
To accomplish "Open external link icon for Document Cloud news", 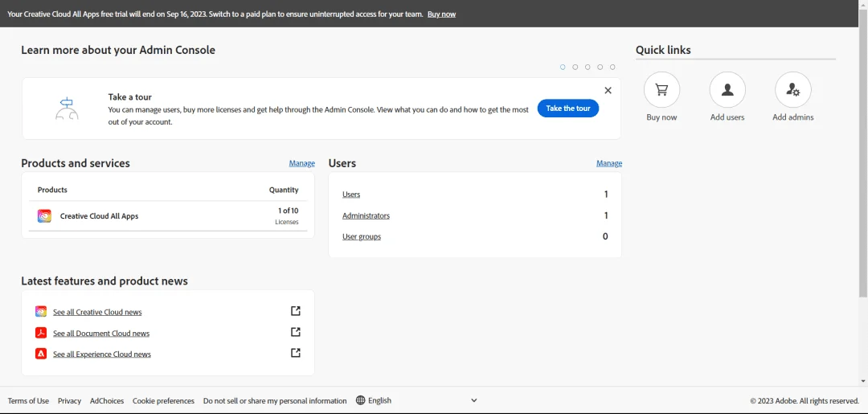I will [x=296, y=332].
